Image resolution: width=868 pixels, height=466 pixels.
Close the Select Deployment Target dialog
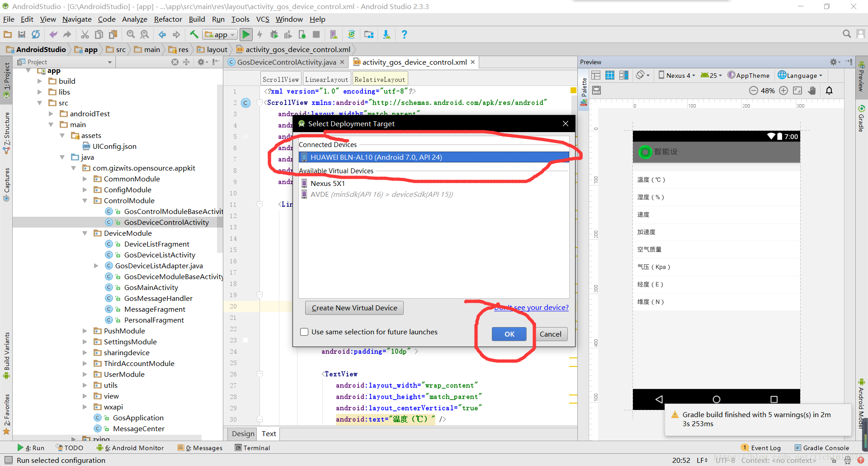(566, 124)
